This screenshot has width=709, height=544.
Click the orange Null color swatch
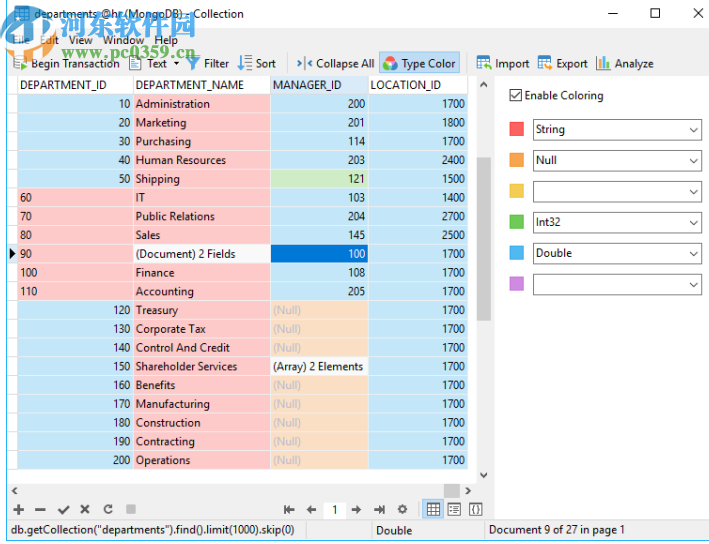pos(516,160)
